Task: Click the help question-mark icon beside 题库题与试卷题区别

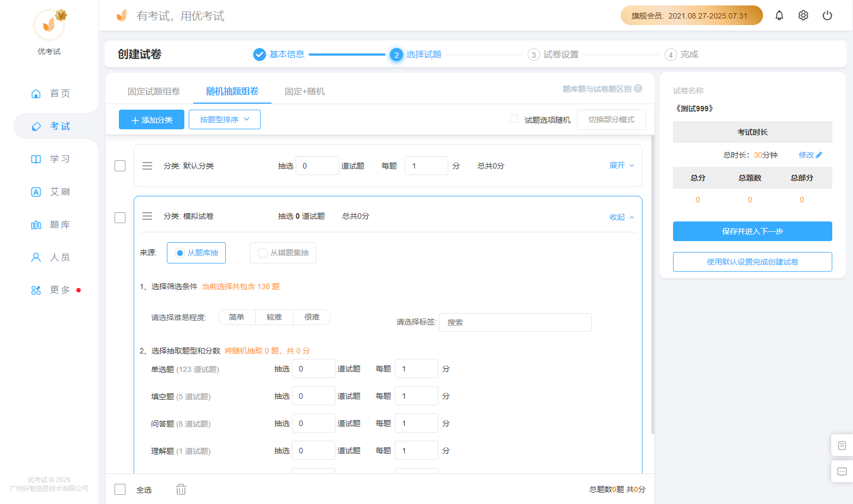Action: click(638, 88)
